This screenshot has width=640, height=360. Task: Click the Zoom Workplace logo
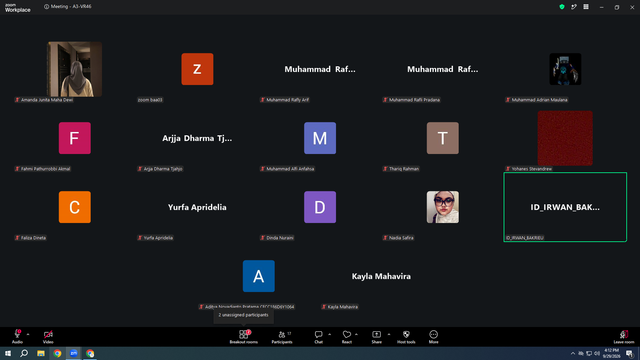[18, 7]
